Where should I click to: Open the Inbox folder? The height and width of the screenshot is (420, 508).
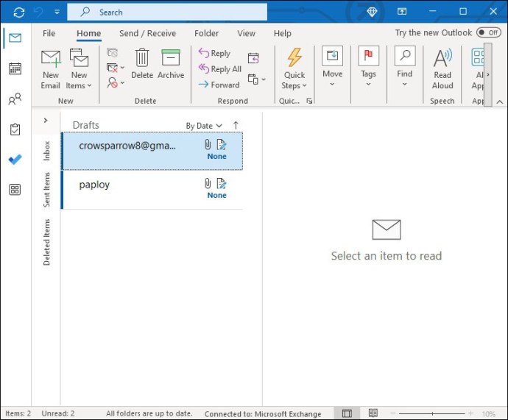(46, 151)
